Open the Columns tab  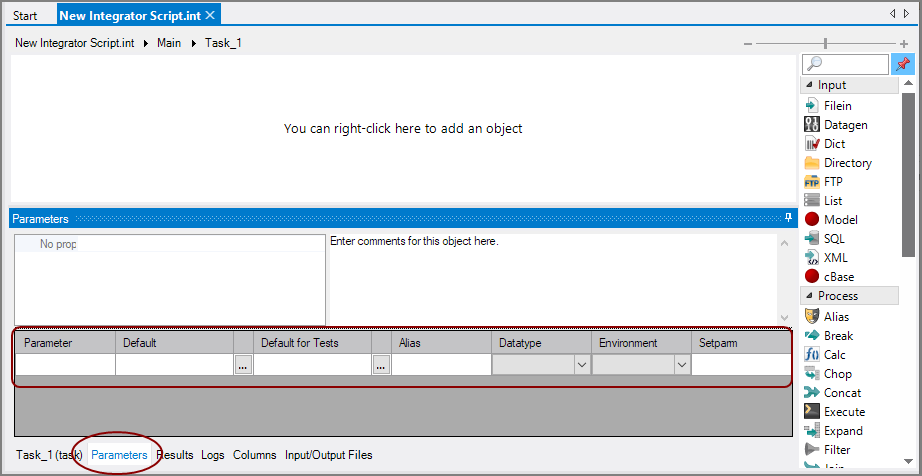click(255, 455)
